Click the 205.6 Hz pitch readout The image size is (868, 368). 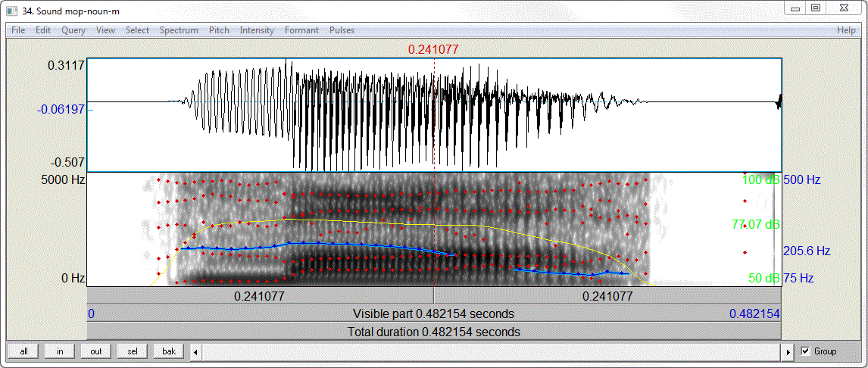(807, 251)
